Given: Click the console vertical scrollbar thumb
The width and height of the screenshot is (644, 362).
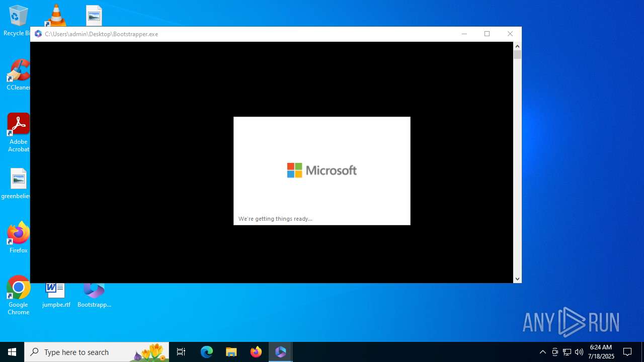Looking at the screenshot, I should [x=517, y=55].
